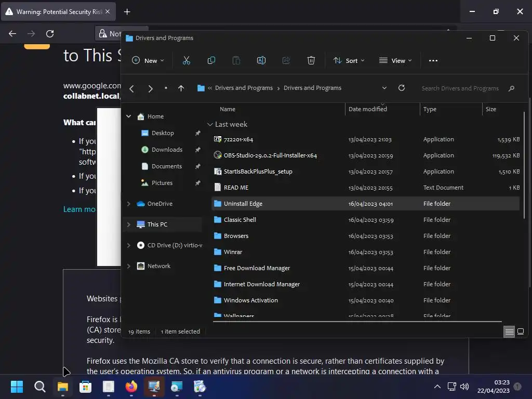Image resolution: width=532 pixels, height=399 pixels.
Task: Select the Windows Activation folder
Action: 365,300
